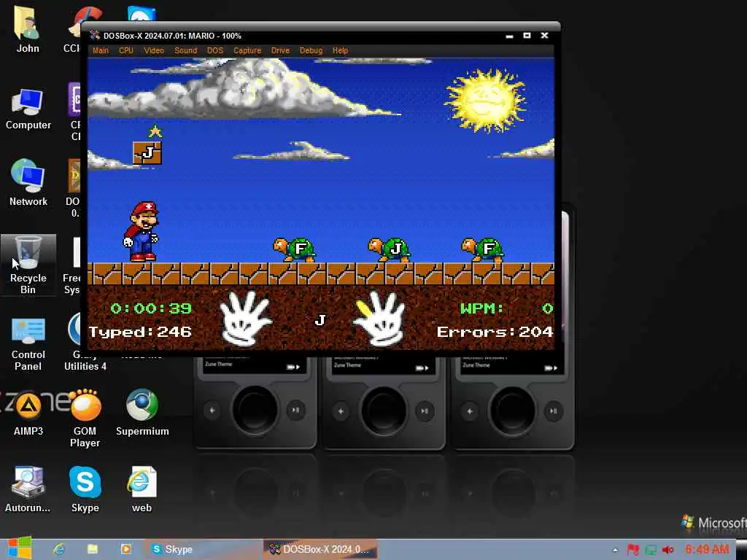This screenshot has width=747, height=560.
Task: Select the GOM Player desktop icon
Action: (x=85, y=418)
